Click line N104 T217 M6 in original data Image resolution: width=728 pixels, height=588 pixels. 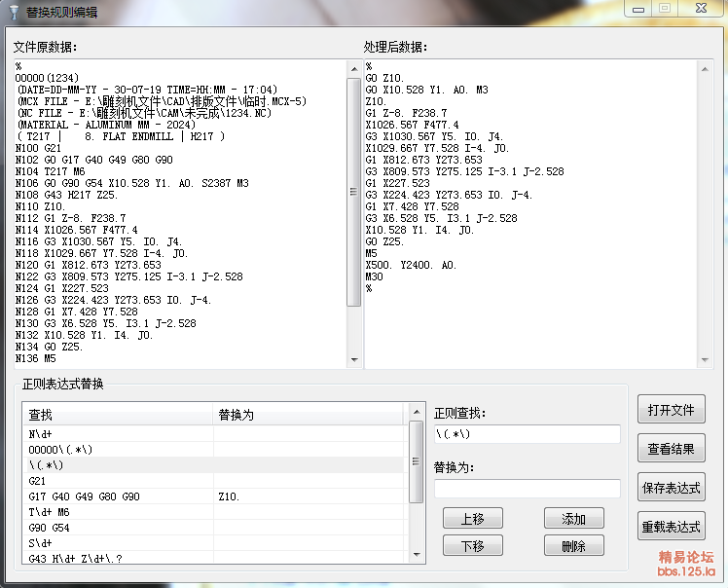click(51, 171)
